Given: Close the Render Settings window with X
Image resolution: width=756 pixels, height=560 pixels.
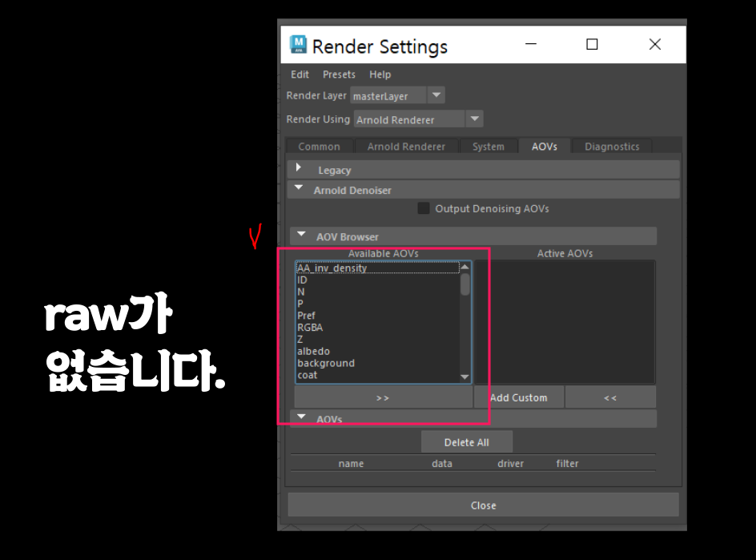Looking at the screenshot, I should pyautogui.click(x=655, y=44).
